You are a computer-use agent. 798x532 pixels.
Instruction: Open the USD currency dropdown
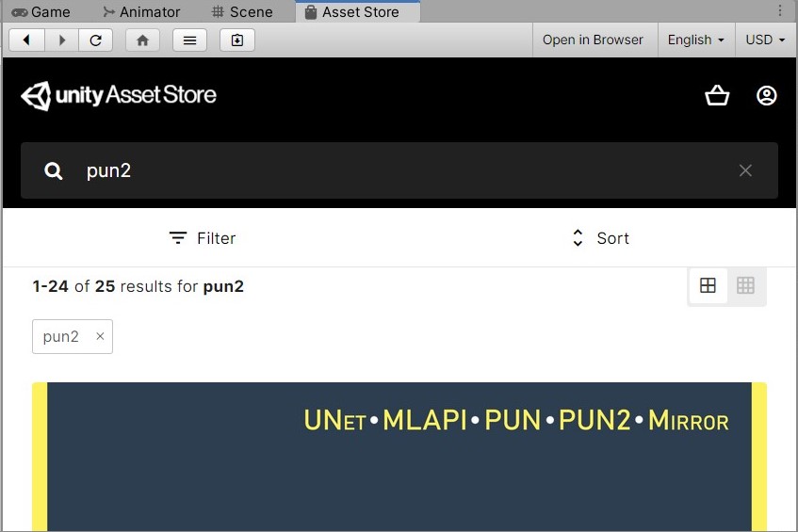coord(765,40)
